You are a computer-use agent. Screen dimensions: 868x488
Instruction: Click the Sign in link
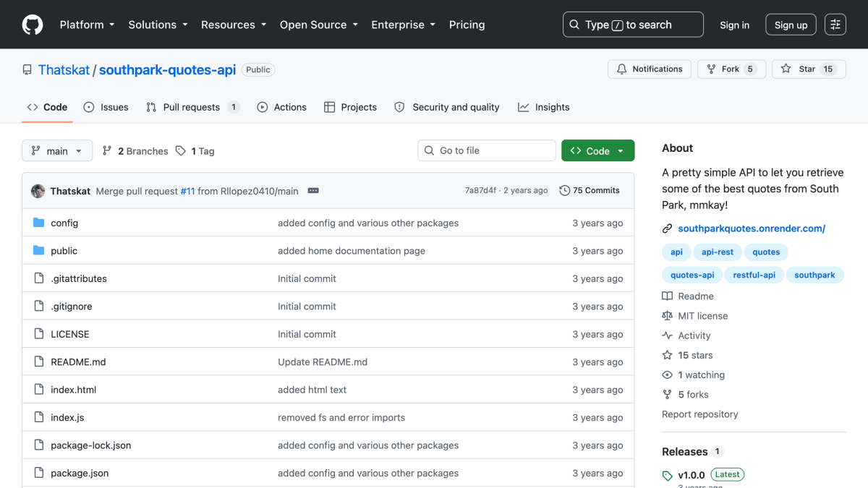tap(734, 25)
